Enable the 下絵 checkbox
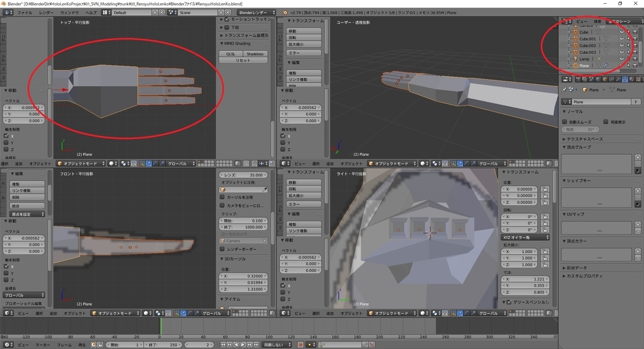Viewport: 644px width, 349px height. pos(227,28)
